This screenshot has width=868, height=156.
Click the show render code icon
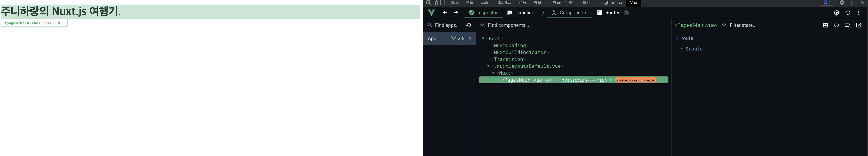(x=836, y=25)
